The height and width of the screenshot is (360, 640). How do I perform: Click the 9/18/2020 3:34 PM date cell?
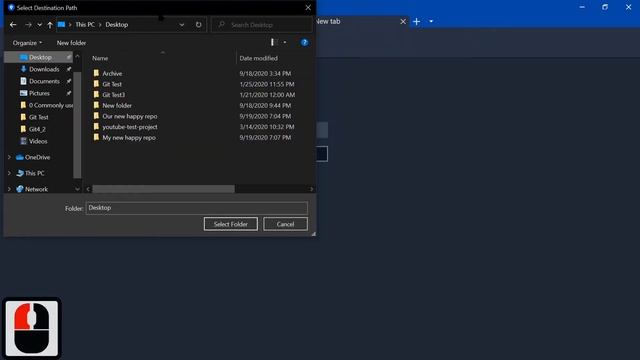[265, 73]
